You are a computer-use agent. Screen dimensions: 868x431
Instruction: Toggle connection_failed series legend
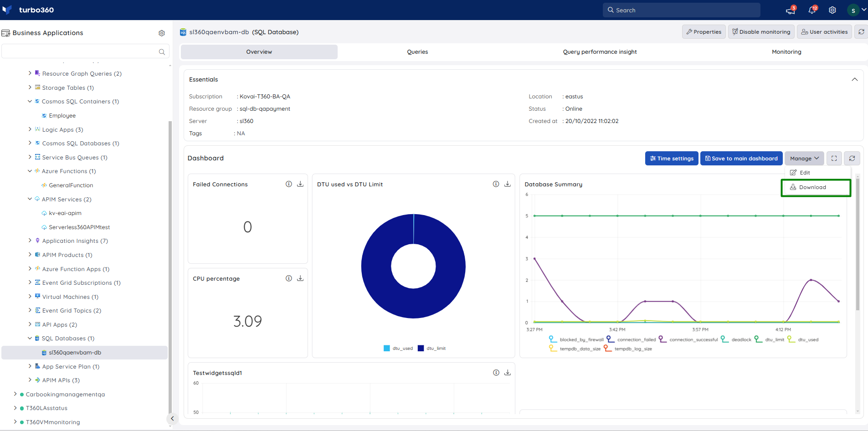631,339
